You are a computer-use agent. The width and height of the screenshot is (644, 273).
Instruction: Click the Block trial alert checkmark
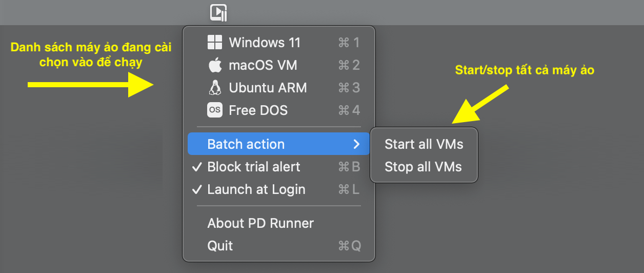pyautogui.click(x=197, y=167)
